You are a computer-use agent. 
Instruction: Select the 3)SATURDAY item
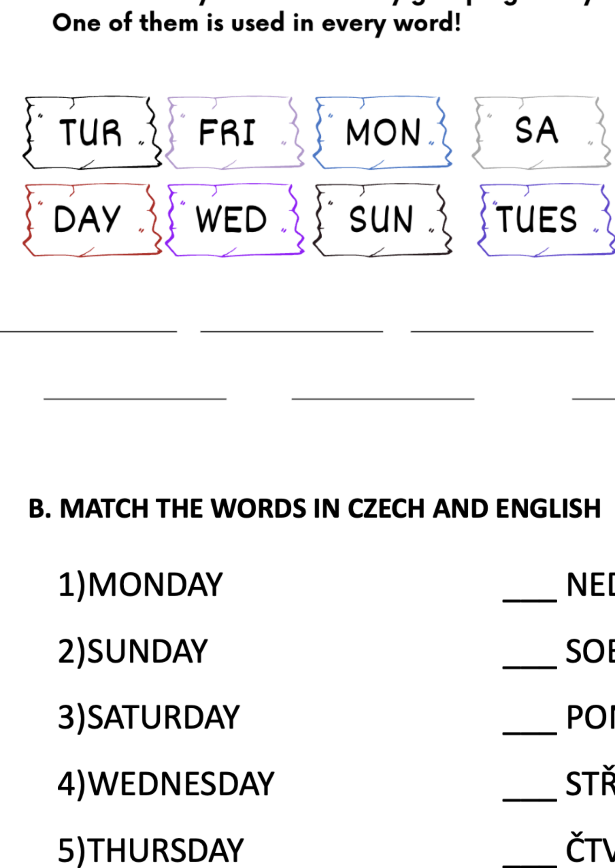tap(148, 717)
